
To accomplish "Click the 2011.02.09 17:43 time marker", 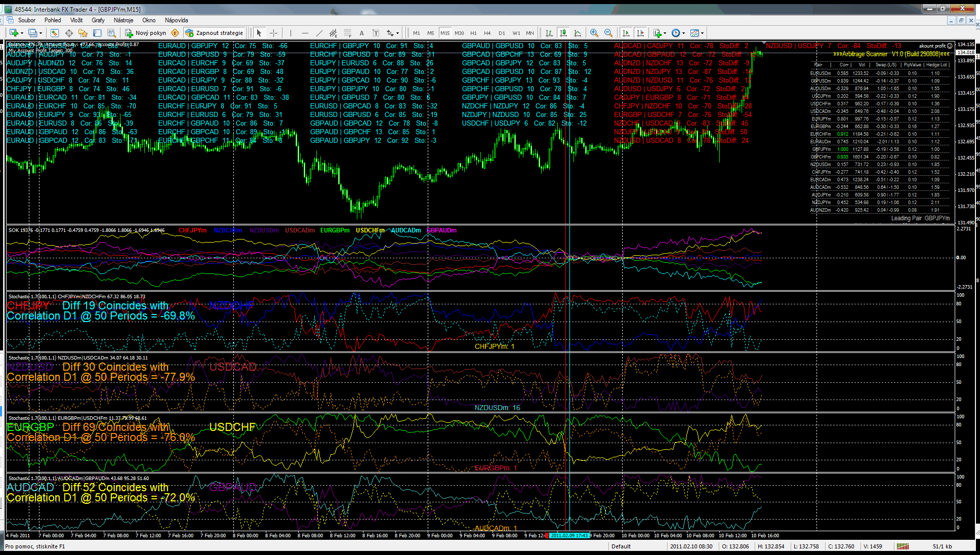I will [569, 535].
